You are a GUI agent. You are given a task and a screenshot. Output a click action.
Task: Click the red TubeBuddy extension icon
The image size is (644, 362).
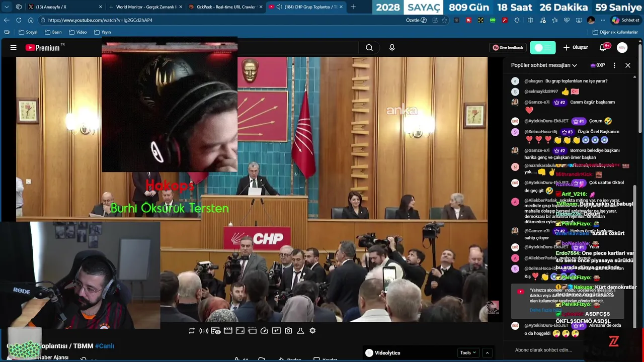pyautogui.click(x=468, y=20)
